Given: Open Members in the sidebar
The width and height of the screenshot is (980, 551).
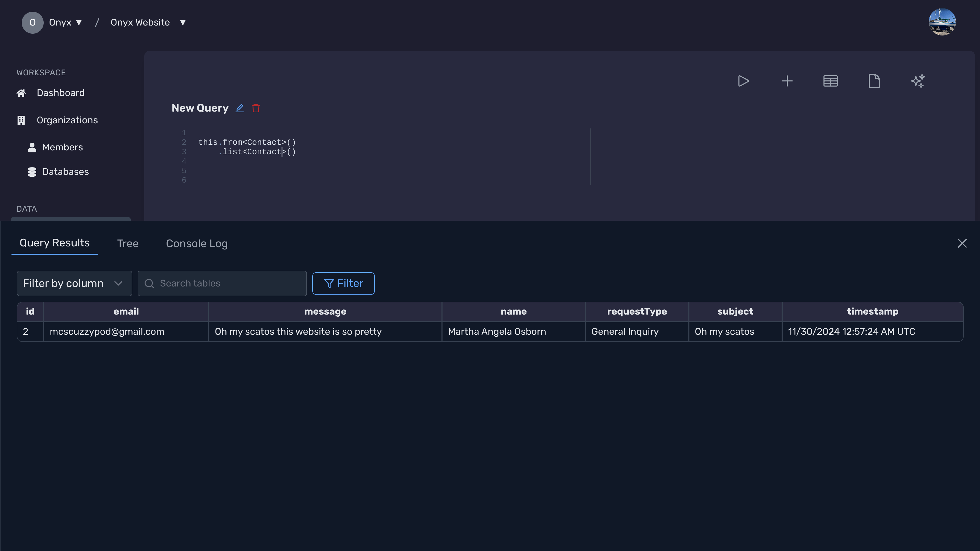Looking at the screenshot, I should [x=62, y=147].
